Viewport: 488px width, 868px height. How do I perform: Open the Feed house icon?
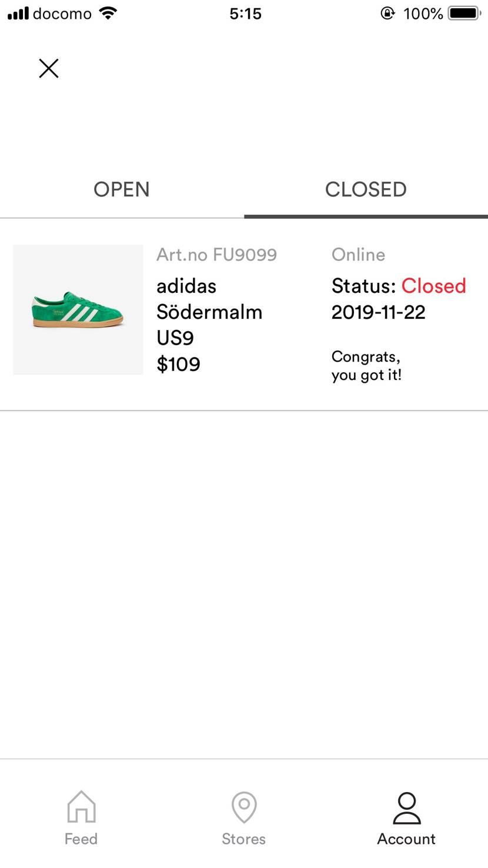pos(81,807)
